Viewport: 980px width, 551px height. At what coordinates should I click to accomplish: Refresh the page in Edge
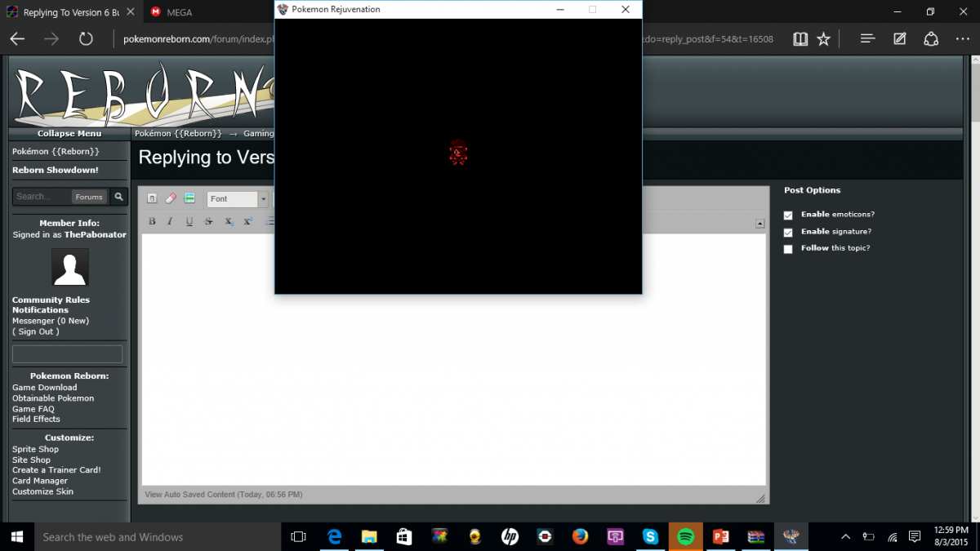tap(86, 38)
